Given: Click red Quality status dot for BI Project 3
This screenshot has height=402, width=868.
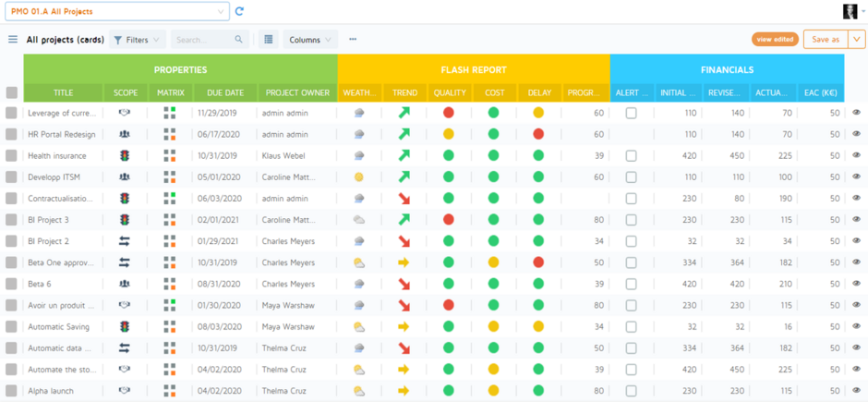Looking at the screenshot, I should 449,220.
